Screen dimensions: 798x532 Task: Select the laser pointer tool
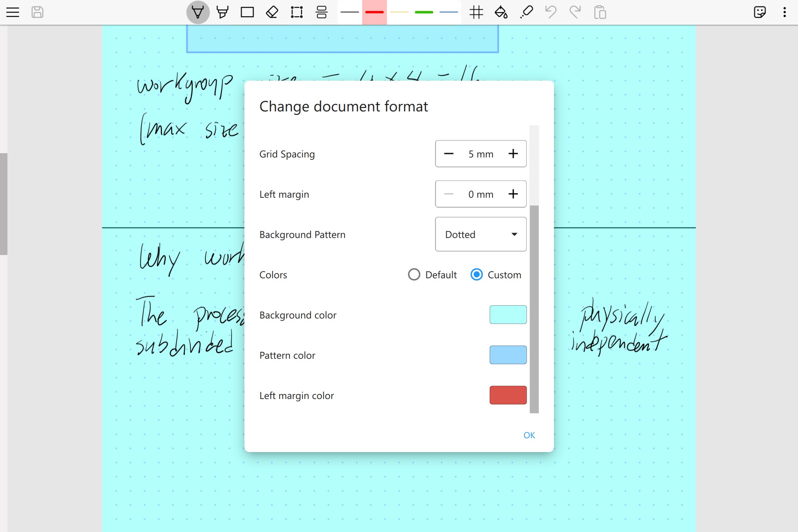(x=526, y=12)
